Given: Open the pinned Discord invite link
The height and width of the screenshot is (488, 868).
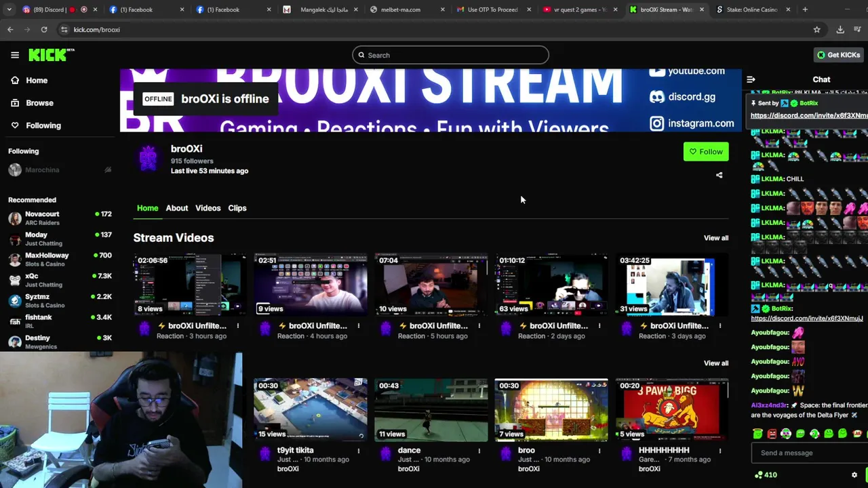Looking at the screenshot, I should pyautogui.click(x=808, y=116).
